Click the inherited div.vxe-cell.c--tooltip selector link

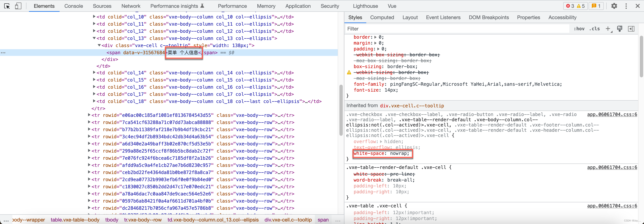pos(412,106)
